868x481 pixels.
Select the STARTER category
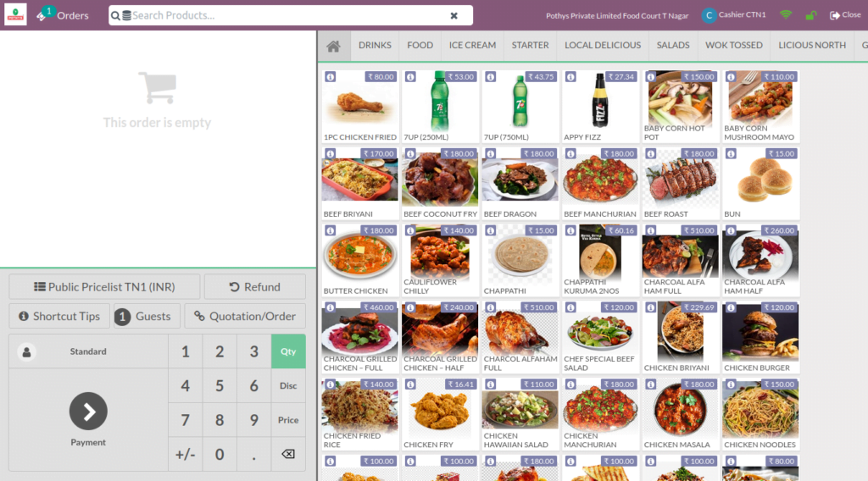point(531,46)
